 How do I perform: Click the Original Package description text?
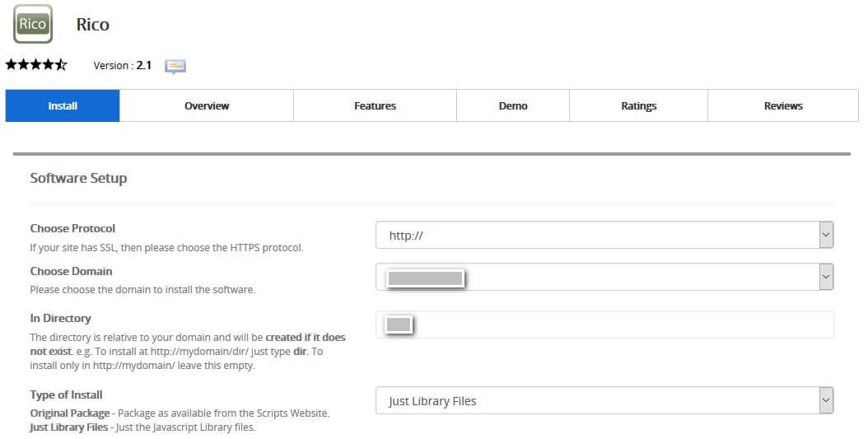pos(180,413)
